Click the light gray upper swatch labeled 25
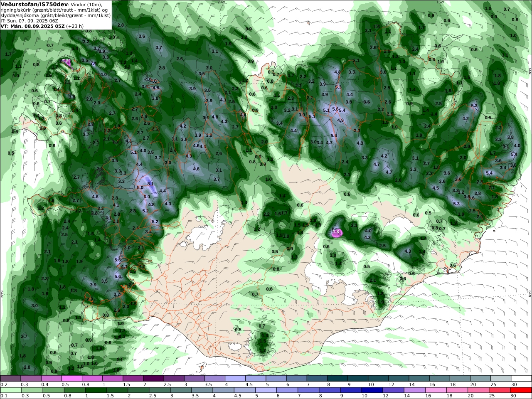Screen dimensions: 532x399 (500, 378)
